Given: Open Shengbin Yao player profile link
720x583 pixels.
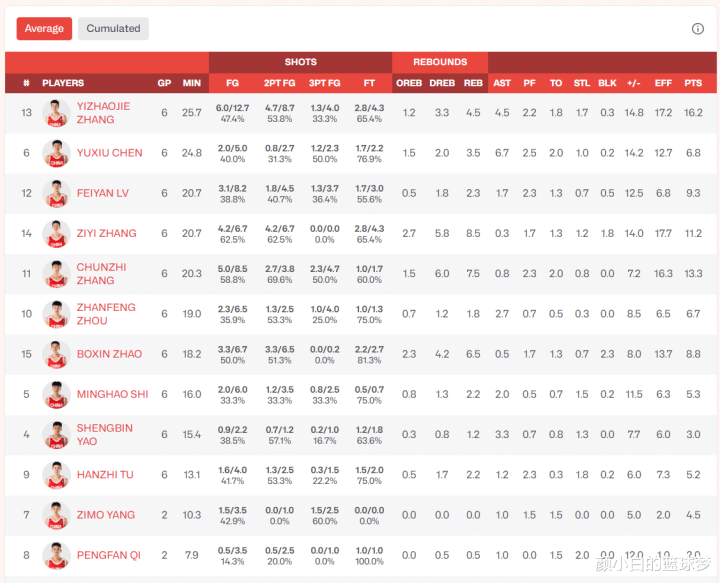Looking at the screenshot, I should pyautogui.click(x=105, y=435).
